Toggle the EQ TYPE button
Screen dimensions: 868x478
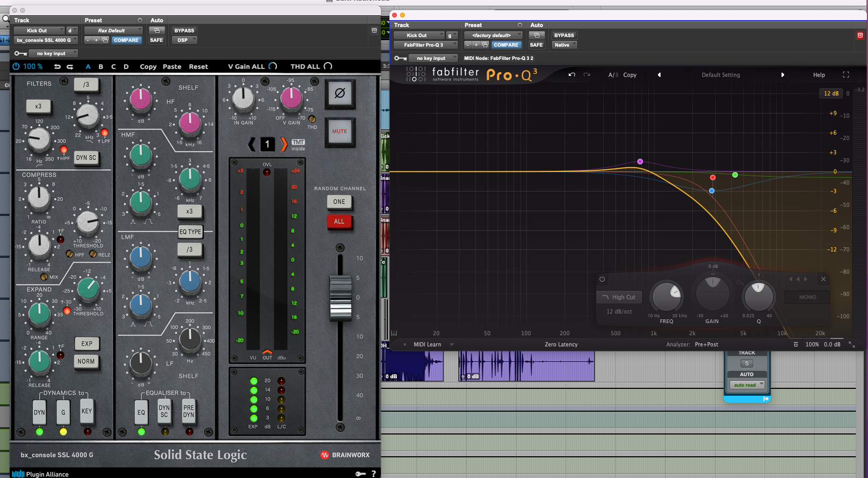click(x=190, y=232)
